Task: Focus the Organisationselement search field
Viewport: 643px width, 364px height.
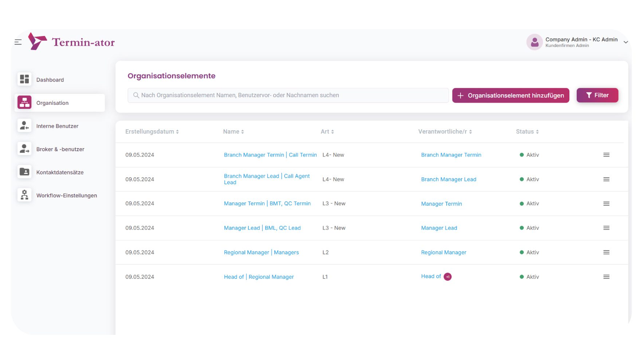Action: click(288, 95)
